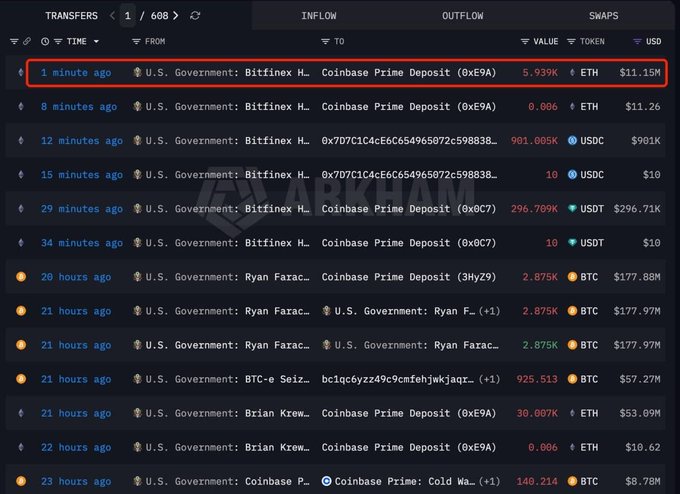Open U.S. Government: Ryan Farac… in 20 hours row
This screenshot has width=680, height=494.
227,277
